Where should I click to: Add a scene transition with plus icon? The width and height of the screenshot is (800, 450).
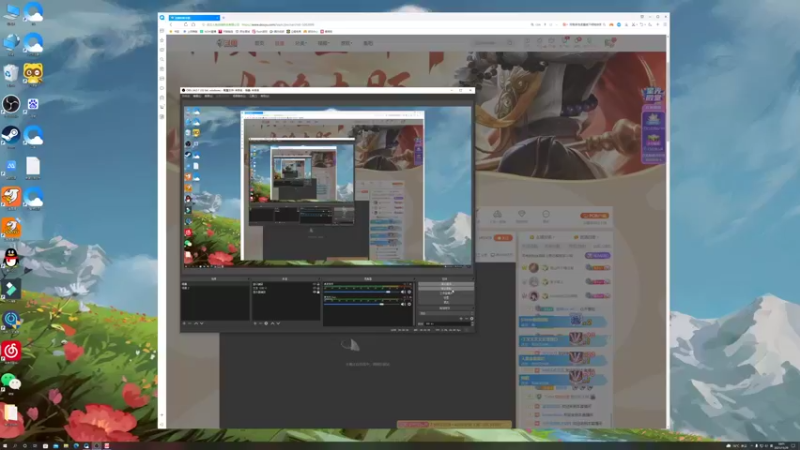pyautogui.click(x=461, y=319)
